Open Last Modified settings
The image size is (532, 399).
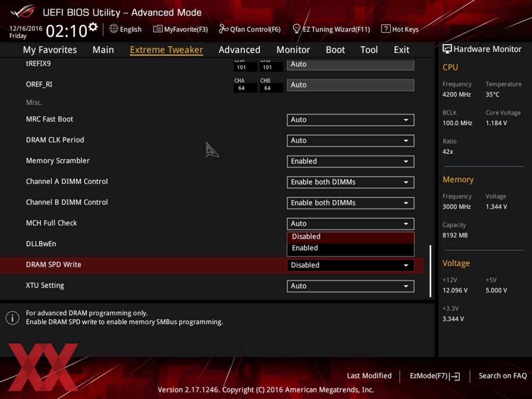pyautogui.click(x=369, y=376)
